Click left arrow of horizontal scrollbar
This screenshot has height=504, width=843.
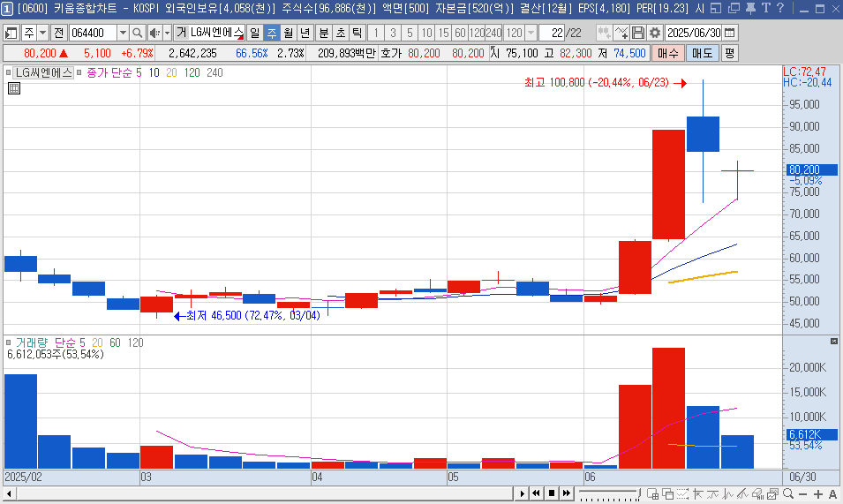9,493
